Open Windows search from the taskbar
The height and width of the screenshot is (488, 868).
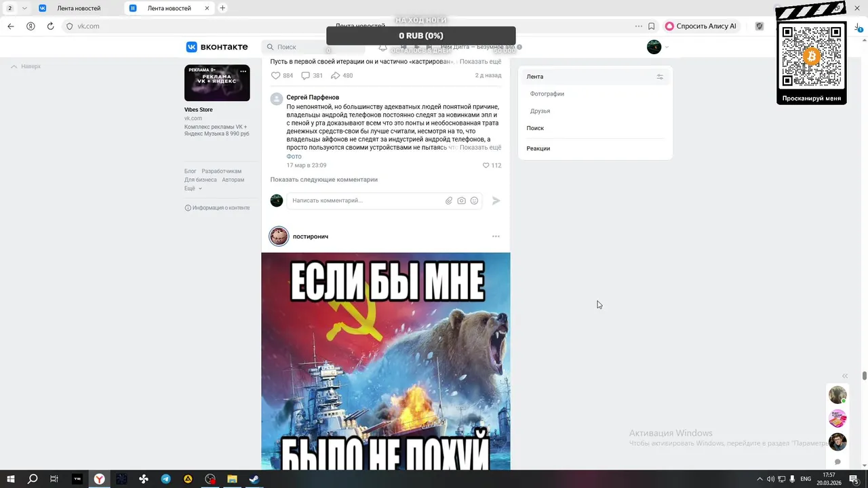33,479
